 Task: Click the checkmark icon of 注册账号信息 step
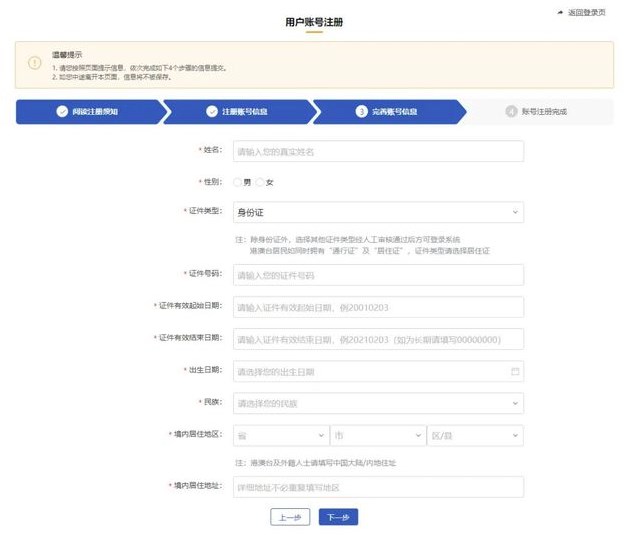pyautogui.click(x=212, y=112)
